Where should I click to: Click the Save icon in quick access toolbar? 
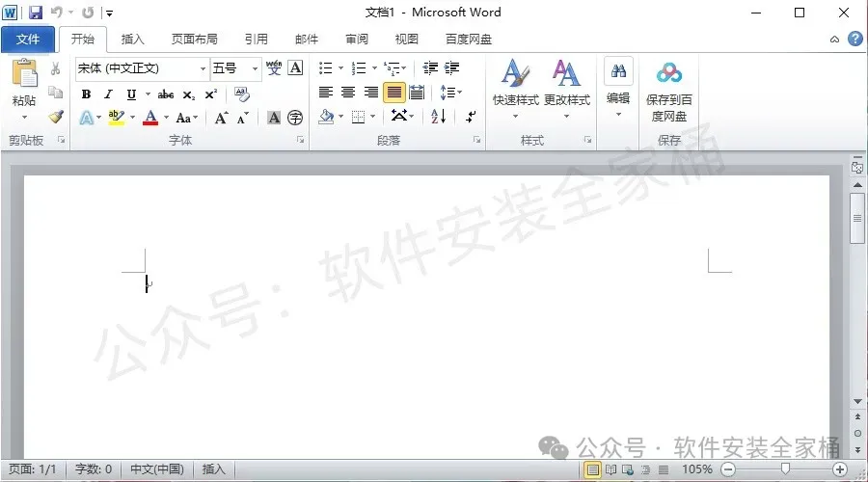[36, 13]
